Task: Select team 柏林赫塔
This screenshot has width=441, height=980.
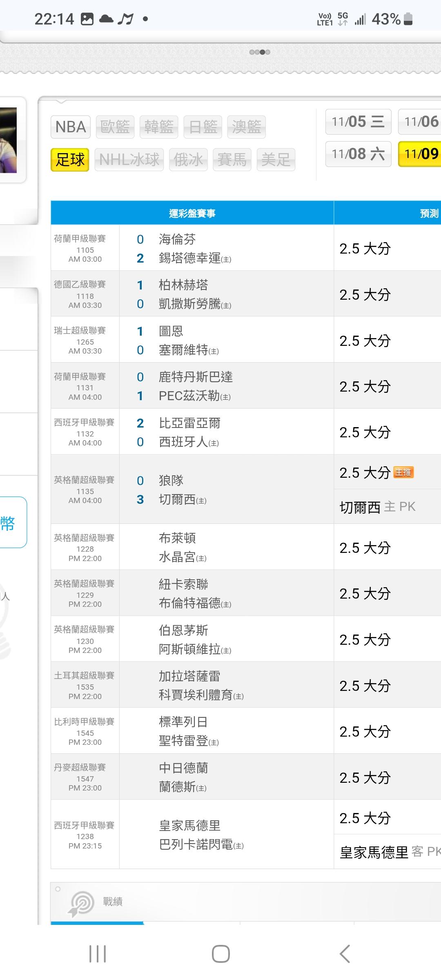Action: click(183, 285)
